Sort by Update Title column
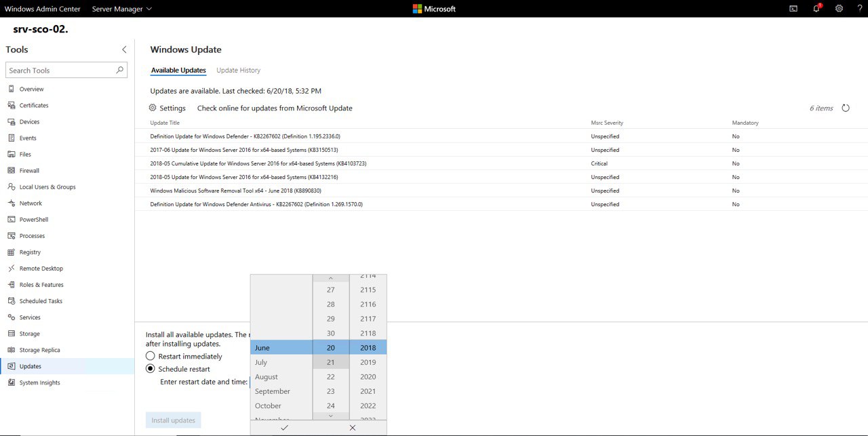 pyautogui.click(x=165, y=123)
